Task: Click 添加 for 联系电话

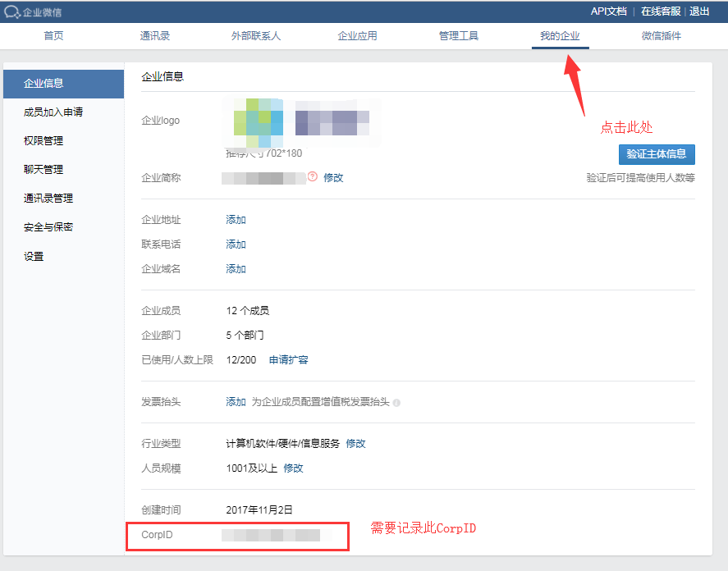Action: [236, 244]
